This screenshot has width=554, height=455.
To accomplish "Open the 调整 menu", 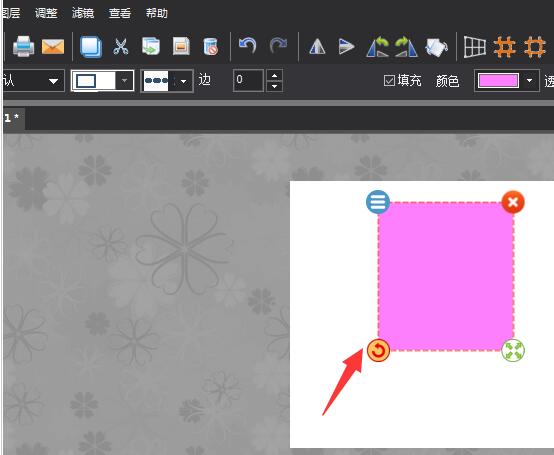I will click(46, 13).
